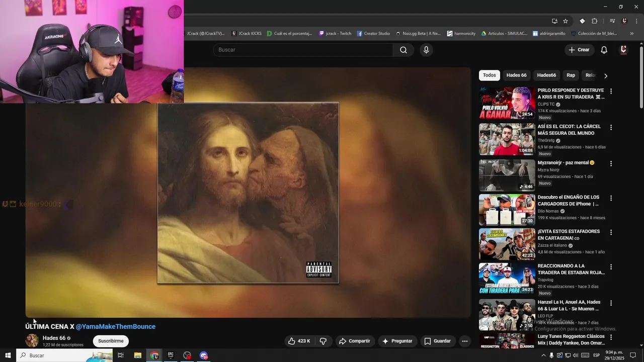Open options for ENGAÑO DE LOS CARGADORES video
The width and height of the screenshot is (644, 362).
(x=611, y=198)
